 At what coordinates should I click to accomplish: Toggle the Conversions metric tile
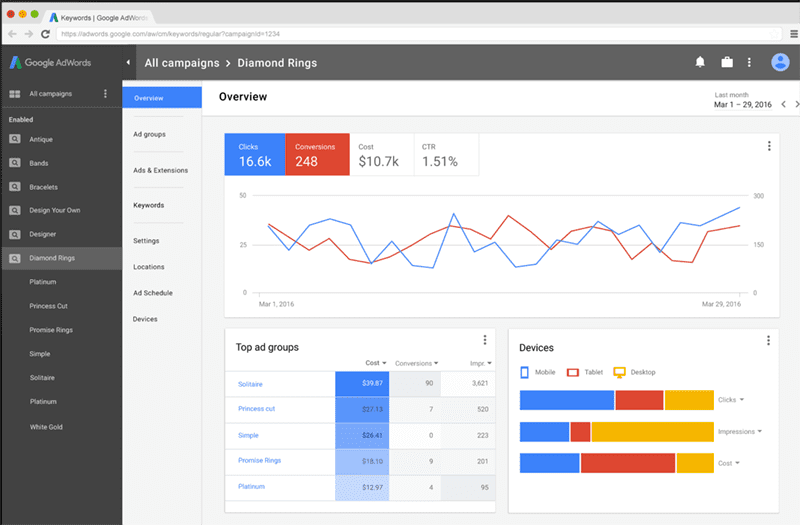316,154
